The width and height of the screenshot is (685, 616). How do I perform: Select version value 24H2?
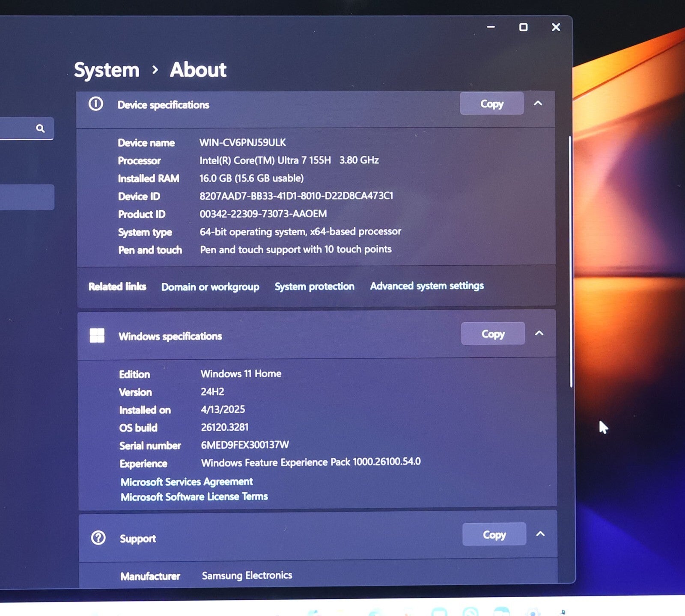(x=212, y=391)
